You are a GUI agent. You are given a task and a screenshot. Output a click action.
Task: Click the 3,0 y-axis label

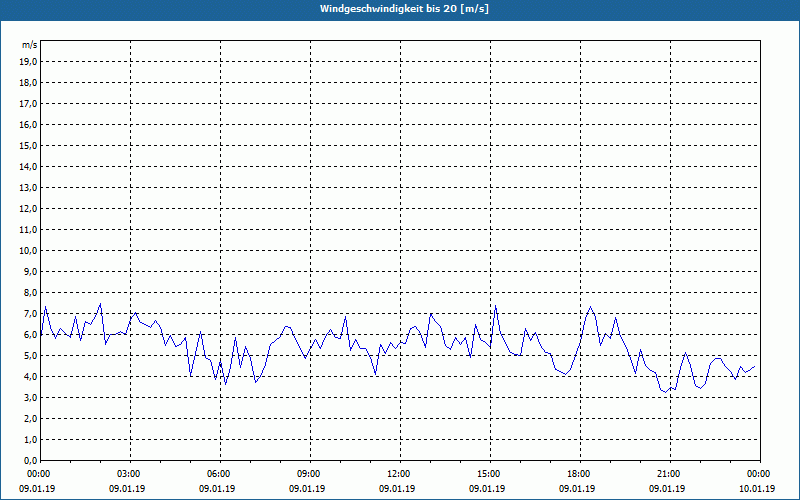[30, 397]
